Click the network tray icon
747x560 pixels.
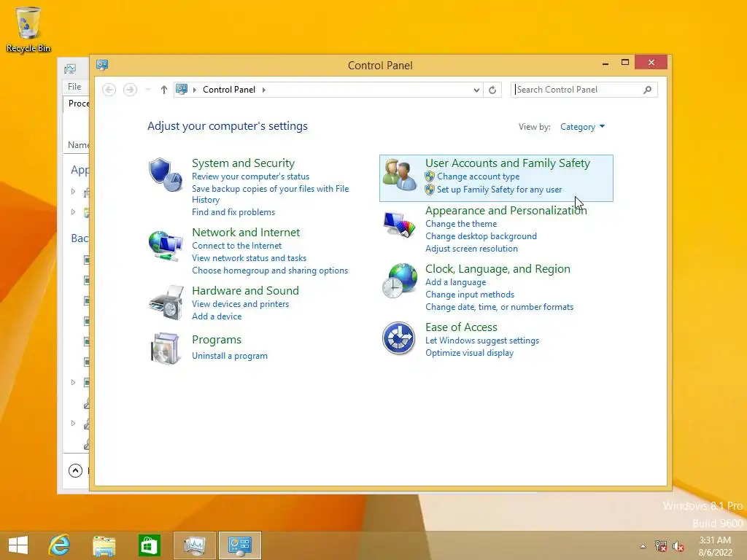click(661, 545)
